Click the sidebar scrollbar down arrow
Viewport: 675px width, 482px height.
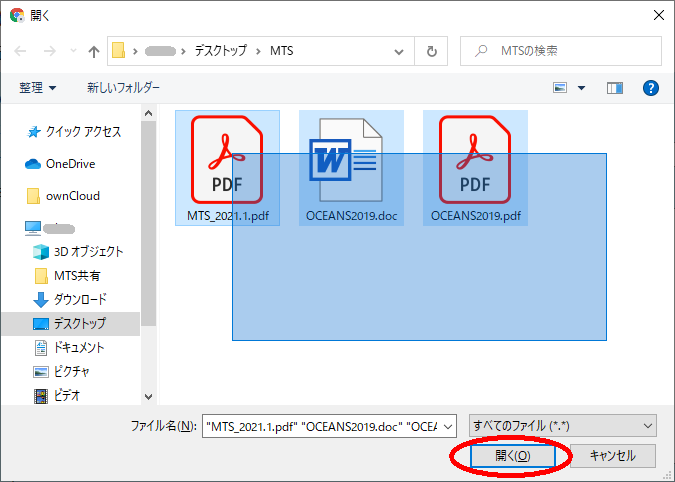[149, 396]
